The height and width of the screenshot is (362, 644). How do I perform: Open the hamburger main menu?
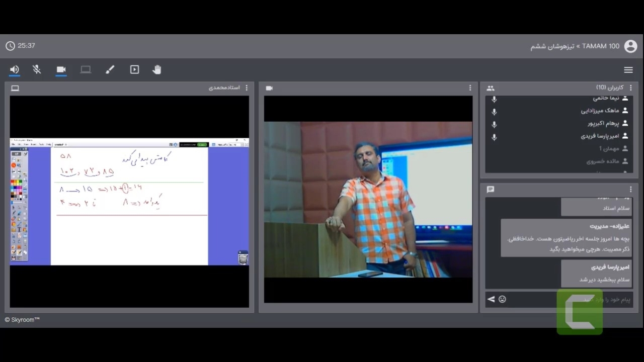point(628,70)
